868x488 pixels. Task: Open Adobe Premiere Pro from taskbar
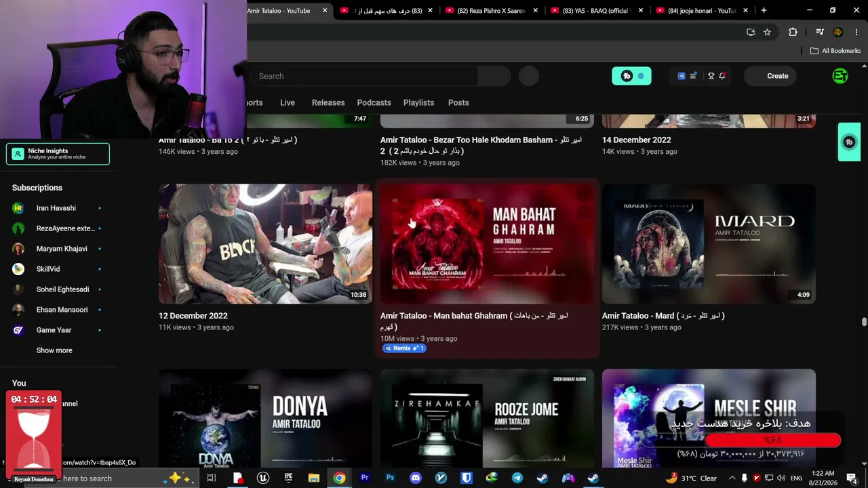pyautogui.click(x=365, y=478)
